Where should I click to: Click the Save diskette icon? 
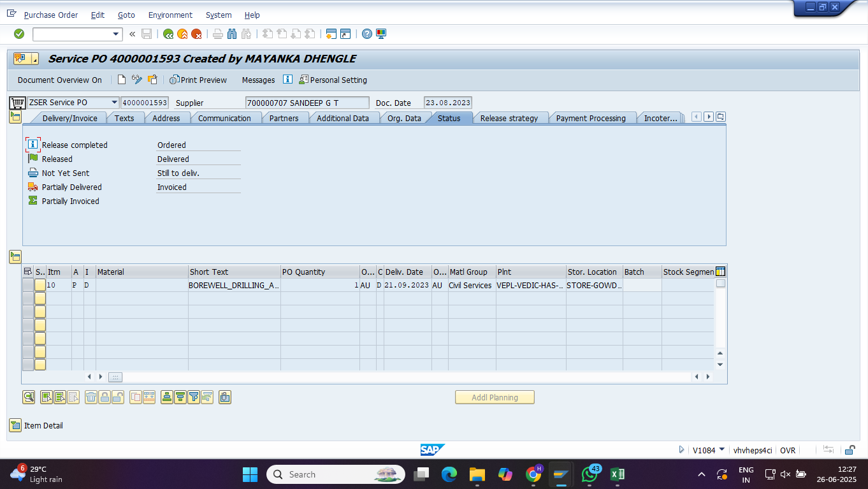click(x=147, y=34)
